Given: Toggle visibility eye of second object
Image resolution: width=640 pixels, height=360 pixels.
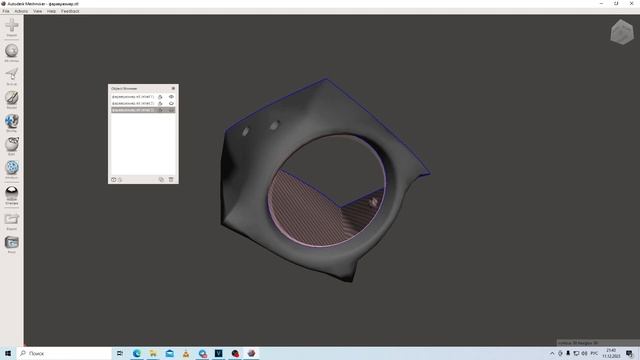Looking at the screenshot, I should click(x=171, y=103).
